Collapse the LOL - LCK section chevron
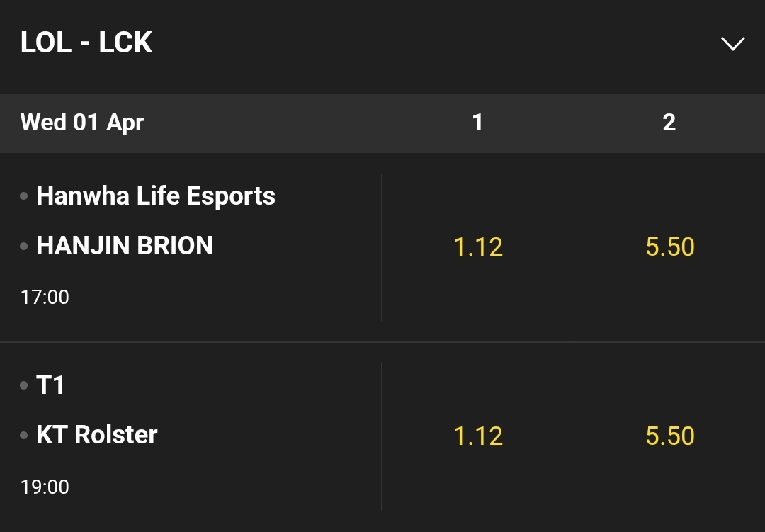 (x=732, y=44)
